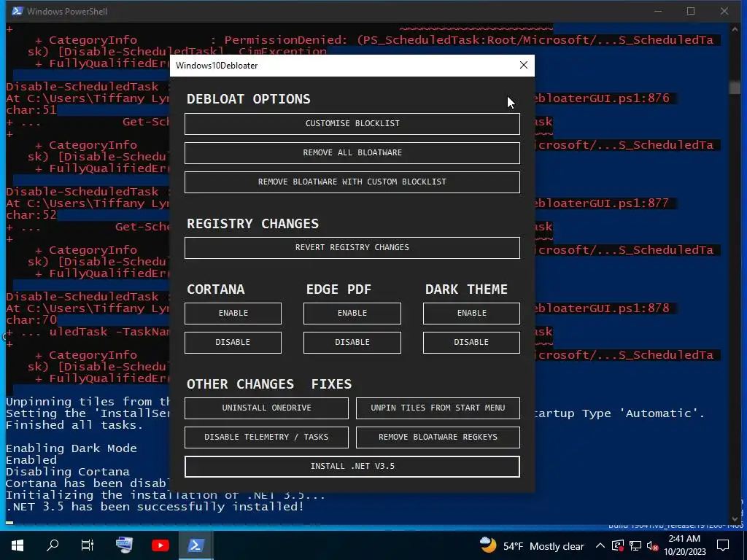Click the 'Disabling Cortana' output line
The image size is (747, 560).
[x=68, y=472]
